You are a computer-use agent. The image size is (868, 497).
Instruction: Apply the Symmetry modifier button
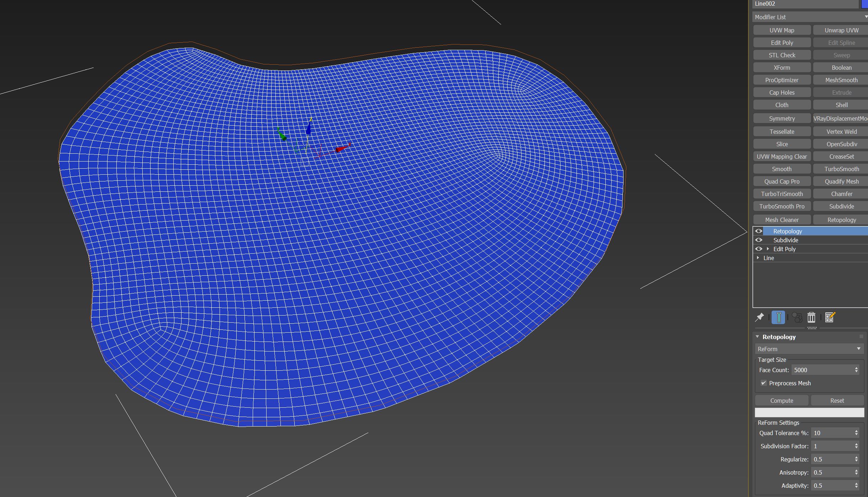[x=782, y=118]
